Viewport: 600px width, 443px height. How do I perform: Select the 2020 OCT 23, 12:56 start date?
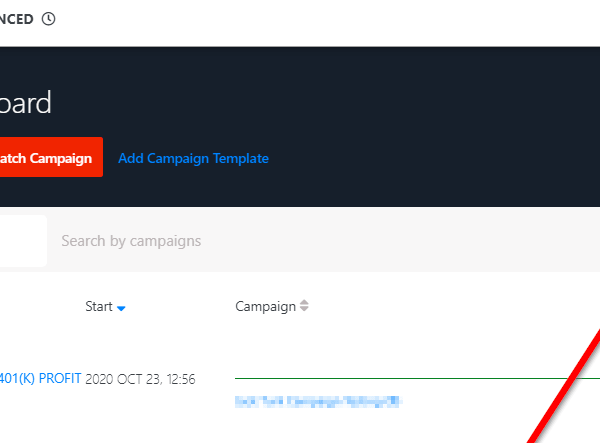[x=140, y=379]
